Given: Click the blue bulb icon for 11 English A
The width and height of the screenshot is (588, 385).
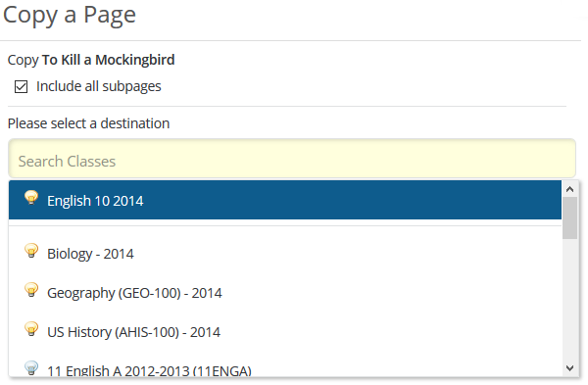Looking at the screenshot, I should (31, 368).
